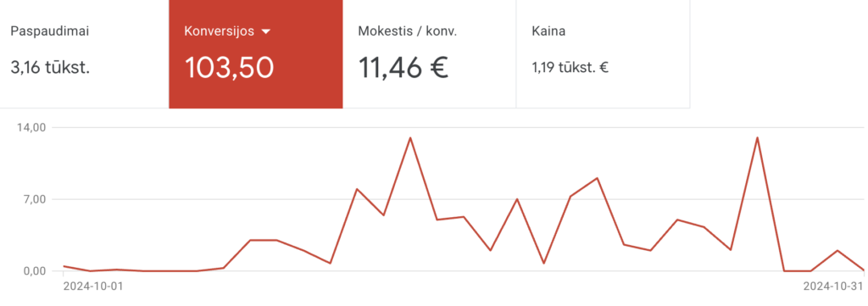The width and height of the screenshot is (868, 306).
Task: Click the 7,00 y-axis gridline label
Action: [50, 199]
